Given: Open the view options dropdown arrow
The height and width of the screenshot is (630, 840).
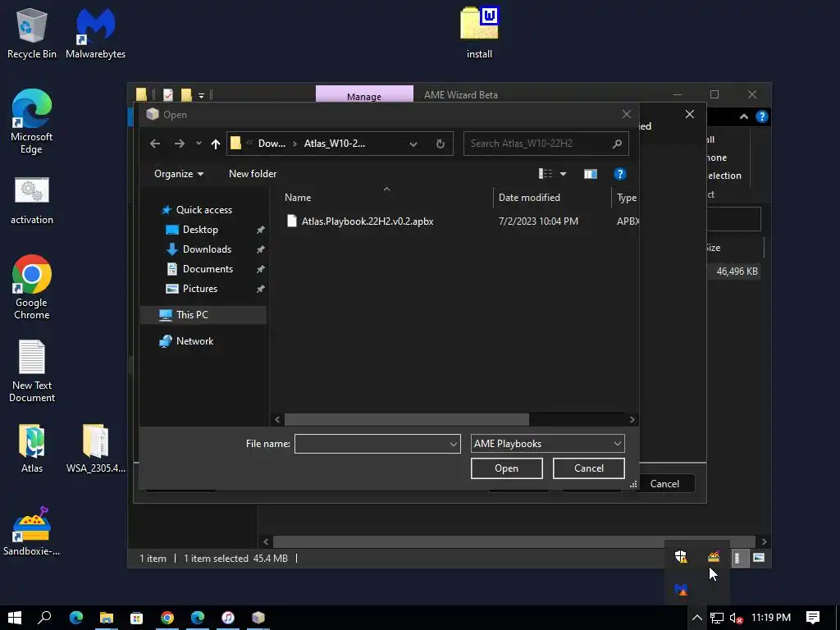Looking at the screenshot, I should [x=563, y=174].
